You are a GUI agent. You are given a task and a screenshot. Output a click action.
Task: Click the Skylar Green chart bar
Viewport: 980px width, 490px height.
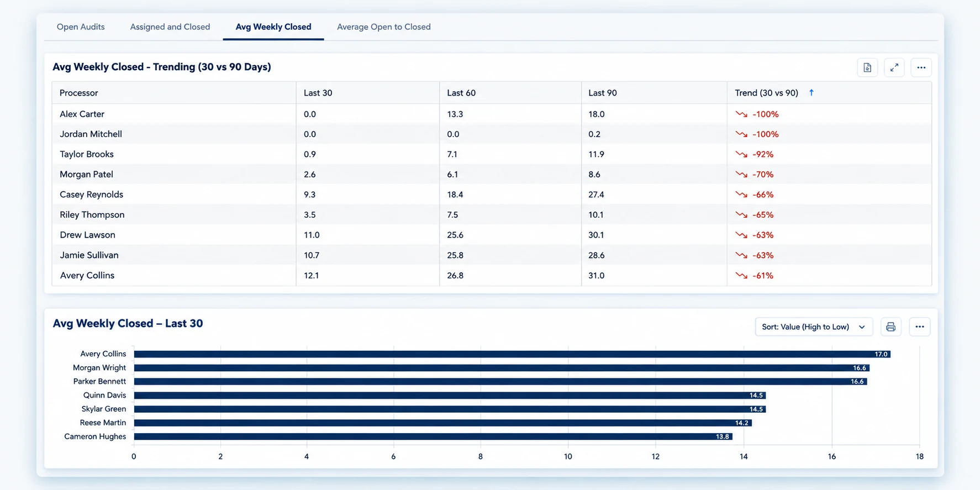point(450,409)
